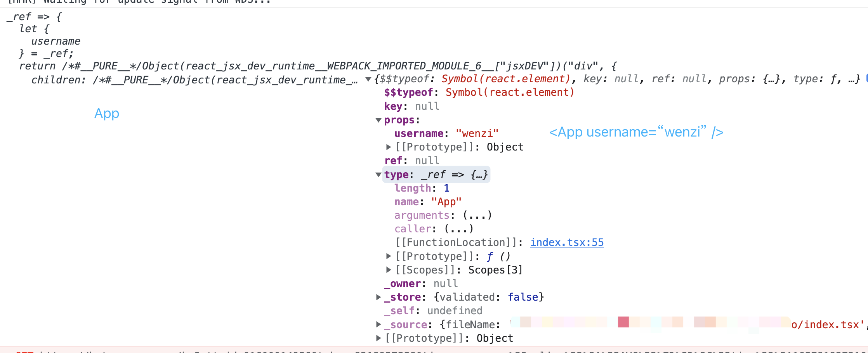Expand the _source fileName property
Image resolution: width=868 pixels, height=353 pixels.
tap(378, 324)
